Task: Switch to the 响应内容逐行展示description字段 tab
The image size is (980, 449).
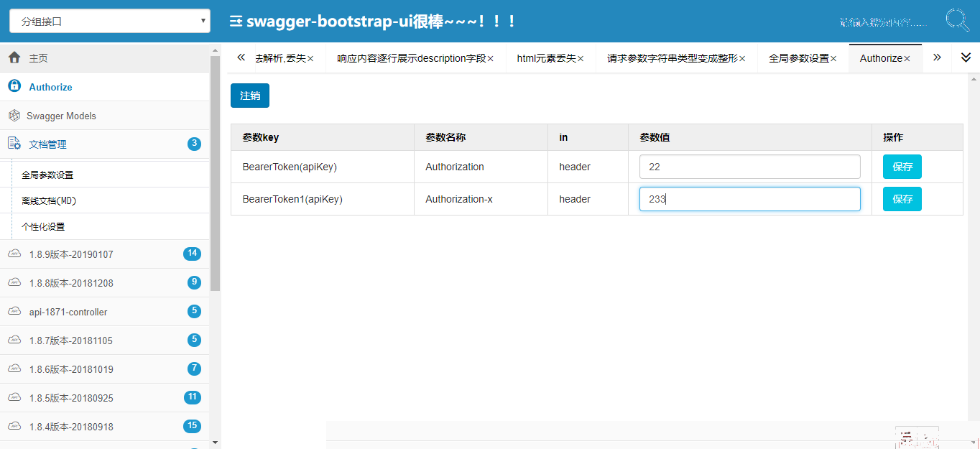Action: point(412,58)
